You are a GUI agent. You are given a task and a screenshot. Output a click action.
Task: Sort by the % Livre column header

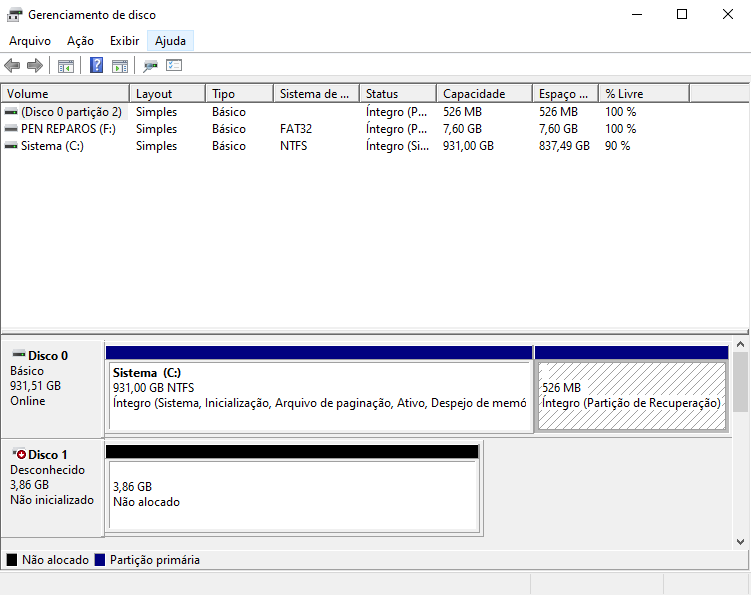click(x=644, y=93)
